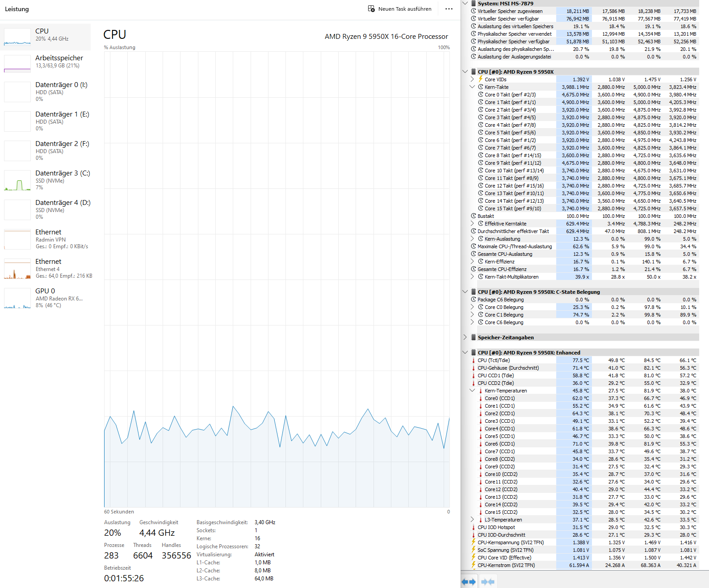Click the chip icon beside System: MSI MS-7B79
The width and height of the screenshot is (709, 588).
[474, 4]
